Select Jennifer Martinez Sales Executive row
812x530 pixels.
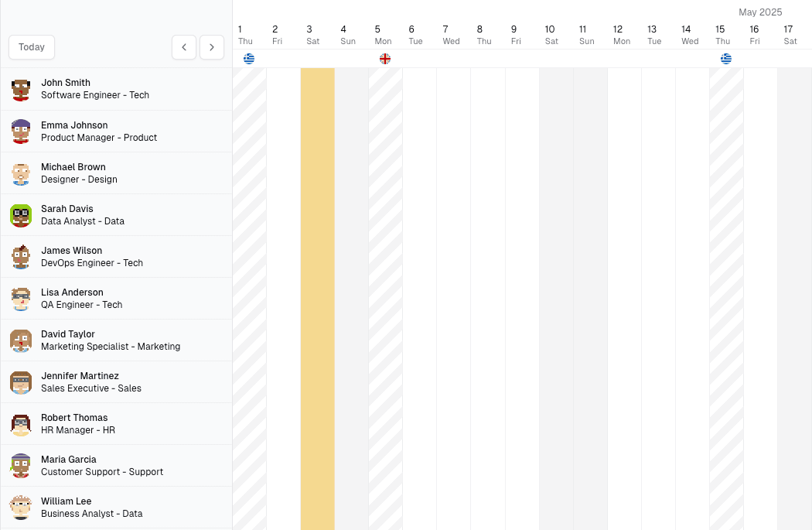pyautogui.click(x=117, y=382)
